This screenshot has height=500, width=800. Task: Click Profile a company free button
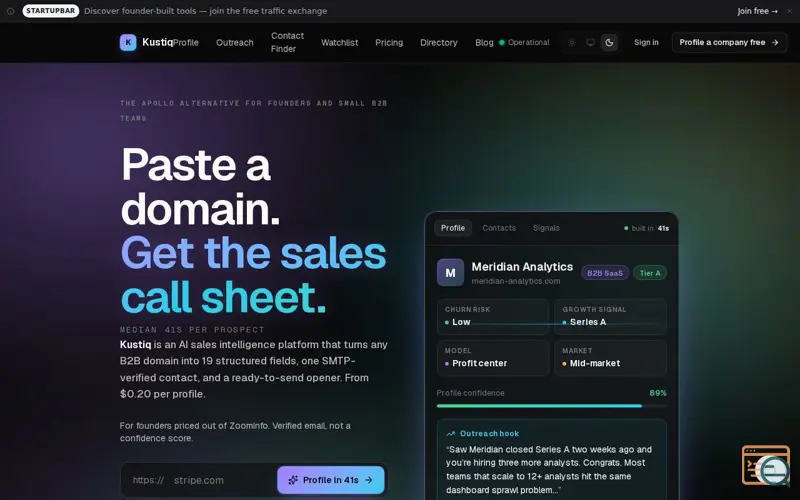point(729,42)
